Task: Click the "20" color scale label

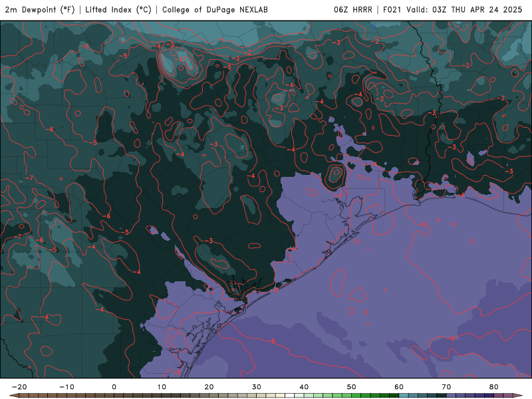Action: pyautogui.click(x=209, y=387)
